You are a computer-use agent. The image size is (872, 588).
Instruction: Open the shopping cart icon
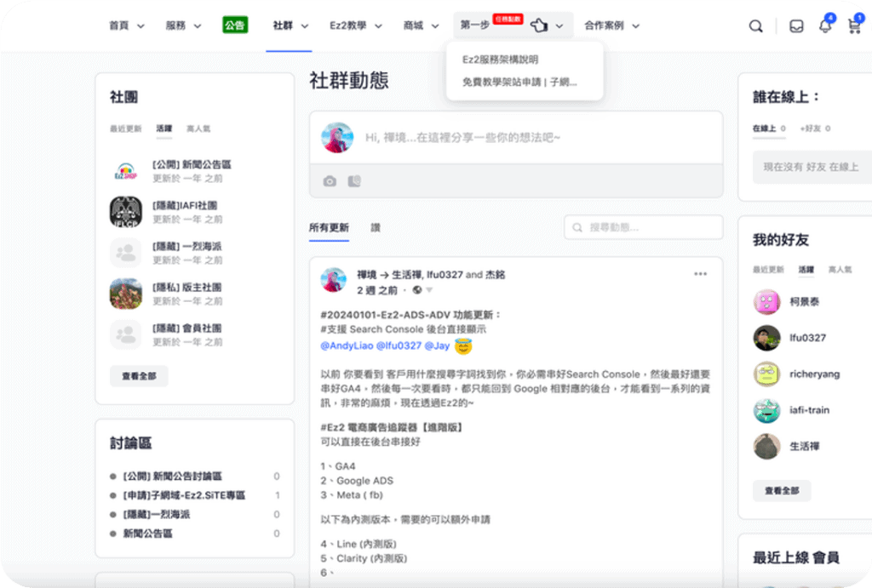pos(853,26)
